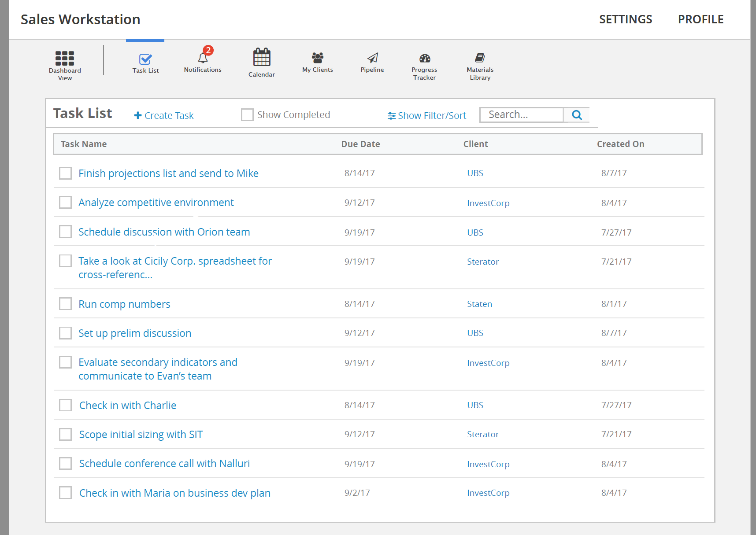Check Schedule discussion with Orion checkbox
The width and height of the screenshot is (756, 535).
(x=65, y=232)
